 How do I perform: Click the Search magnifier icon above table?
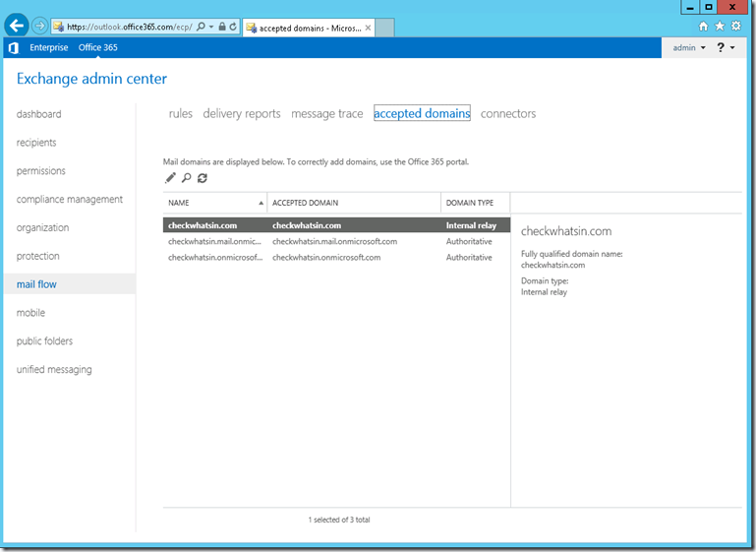click(186, 178)
